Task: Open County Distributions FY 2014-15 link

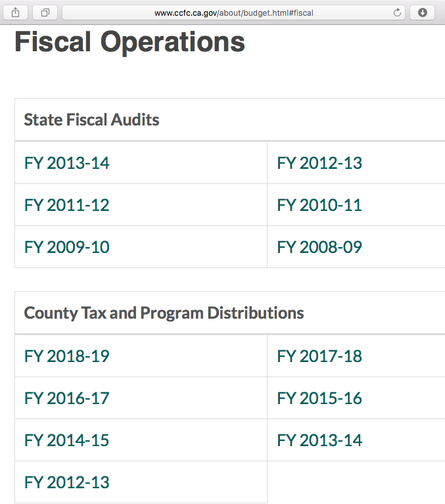Action: [67, 440]
